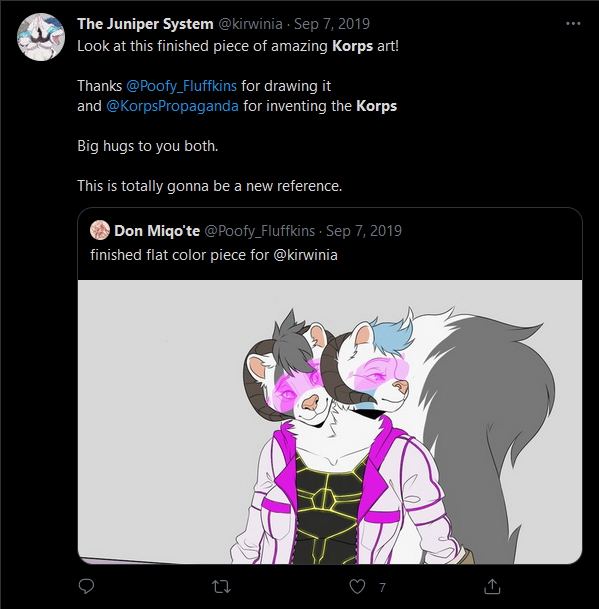The width and height of the screenshot is (599, 609).
Task: Open Don Miqo'te display name in quote
Action: click(157, 231)
